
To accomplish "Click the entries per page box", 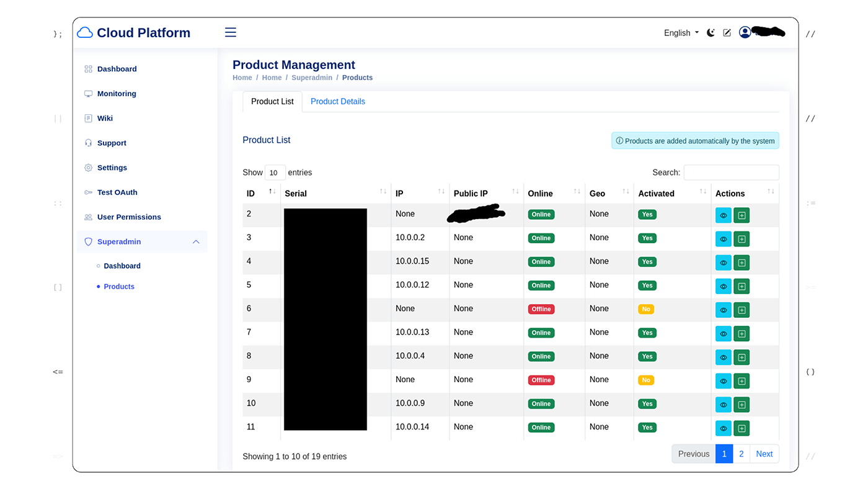I will pos(275,173).
